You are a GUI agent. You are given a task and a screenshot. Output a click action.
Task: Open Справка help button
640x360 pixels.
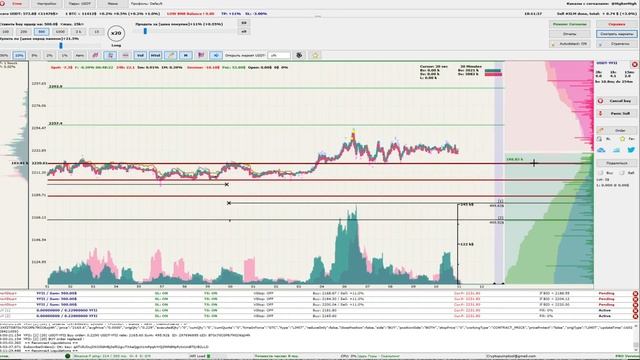pos(616,24)
